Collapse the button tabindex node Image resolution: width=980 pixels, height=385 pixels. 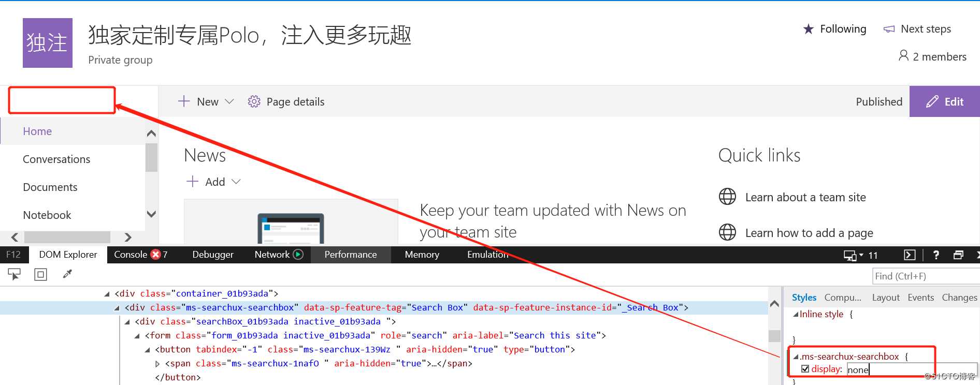coord(148,350)
